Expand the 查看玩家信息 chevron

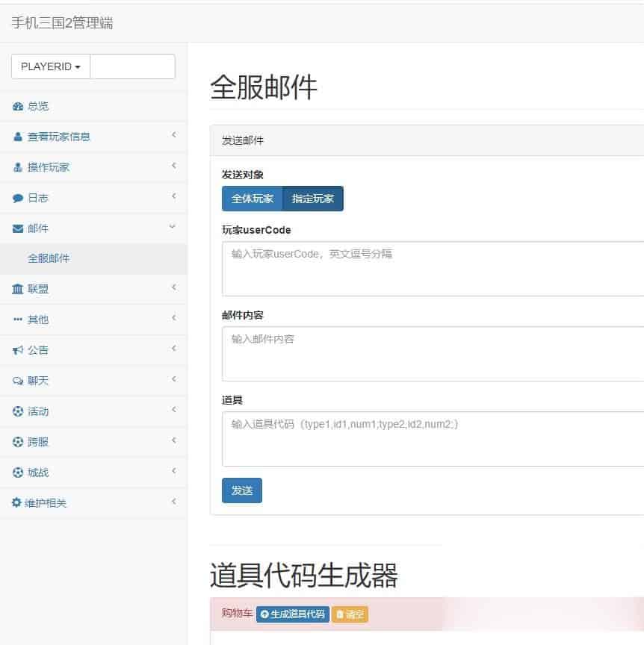(174, 135)
